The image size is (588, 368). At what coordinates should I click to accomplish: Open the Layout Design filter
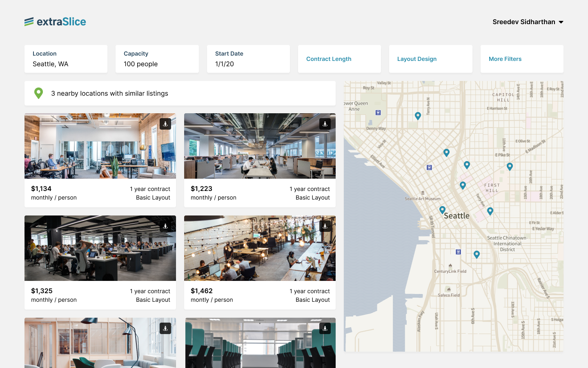[430, 59]
